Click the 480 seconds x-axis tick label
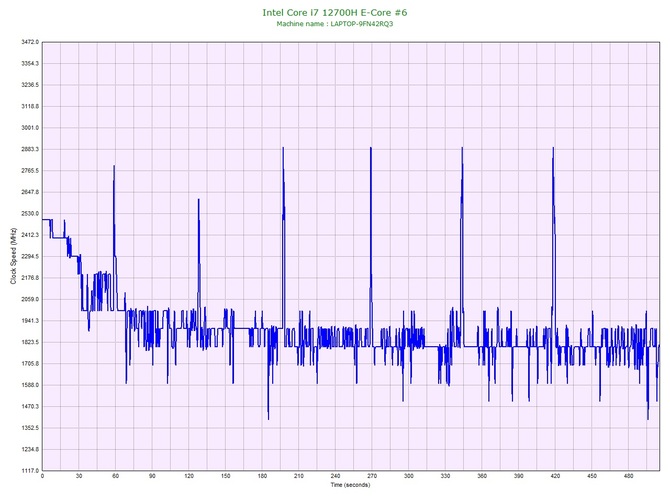 (x=629, y=476)
